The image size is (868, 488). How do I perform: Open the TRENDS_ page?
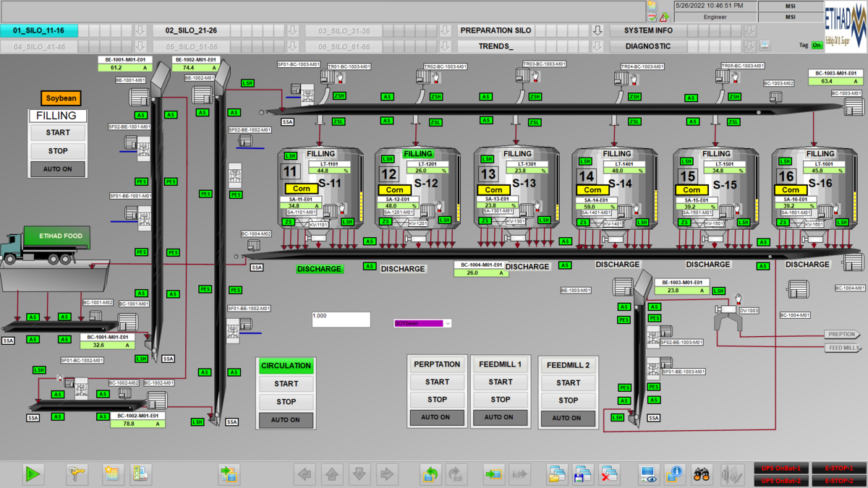coord(495,46)
